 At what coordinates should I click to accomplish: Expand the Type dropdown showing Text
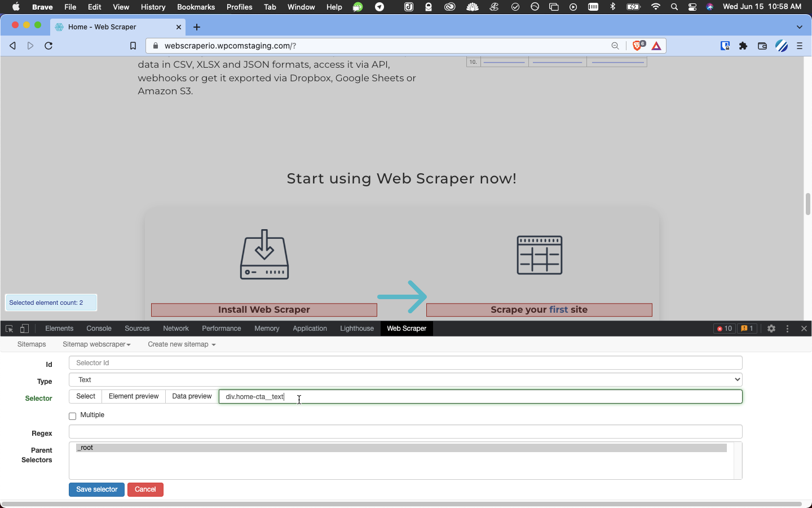coord(405,380)
